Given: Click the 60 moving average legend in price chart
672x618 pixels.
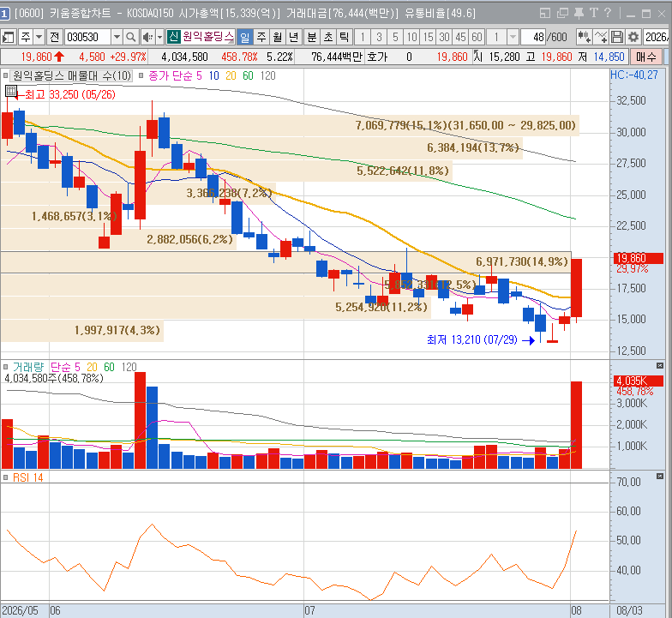Looking at the screenshot, I should (248, 75).
